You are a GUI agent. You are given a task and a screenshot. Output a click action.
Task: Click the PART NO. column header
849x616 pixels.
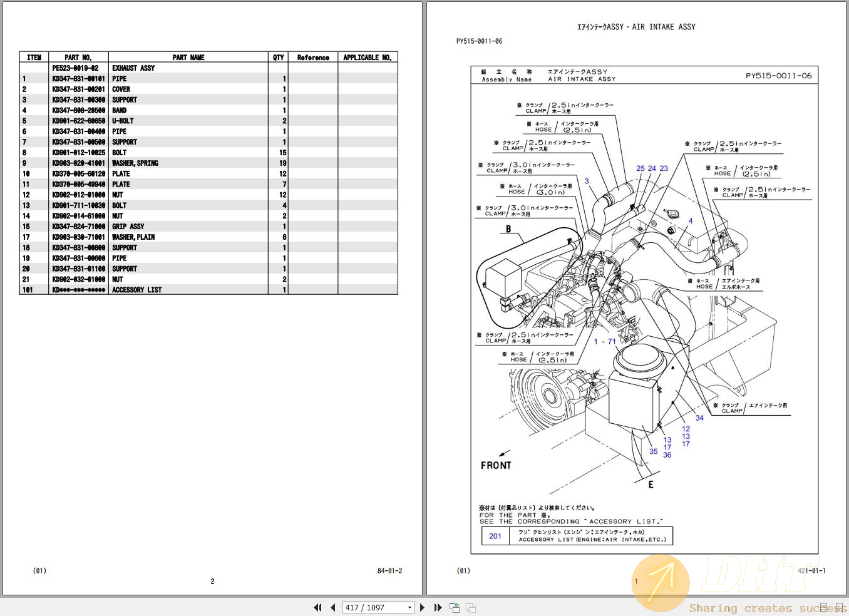(78, 57)
